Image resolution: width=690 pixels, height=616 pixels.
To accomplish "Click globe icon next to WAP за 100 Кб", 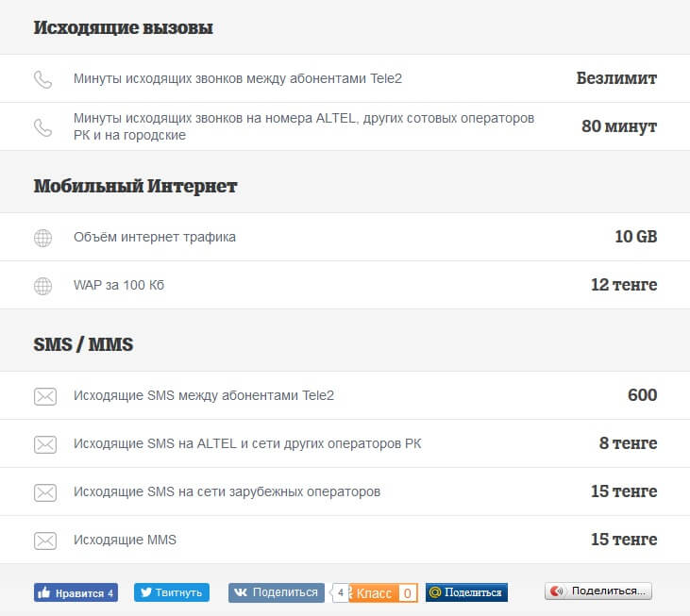I will (x=42, y=286).
